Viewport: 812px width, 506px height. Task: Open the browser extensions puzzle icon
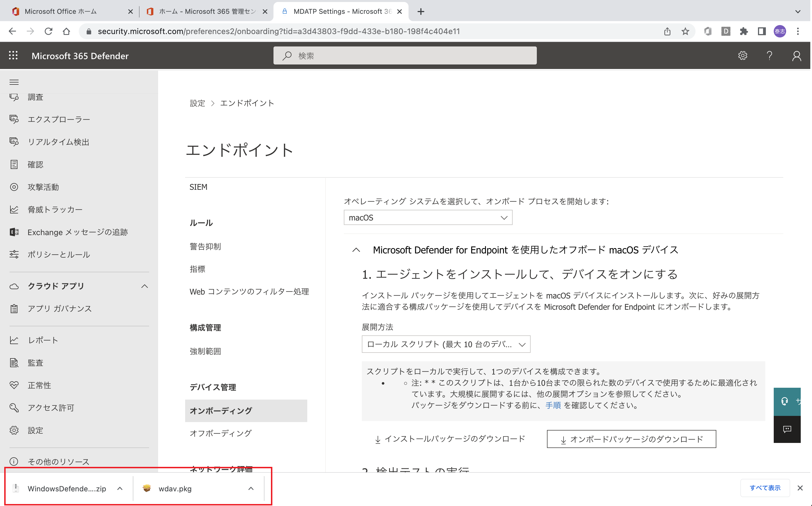coord(743,32)
